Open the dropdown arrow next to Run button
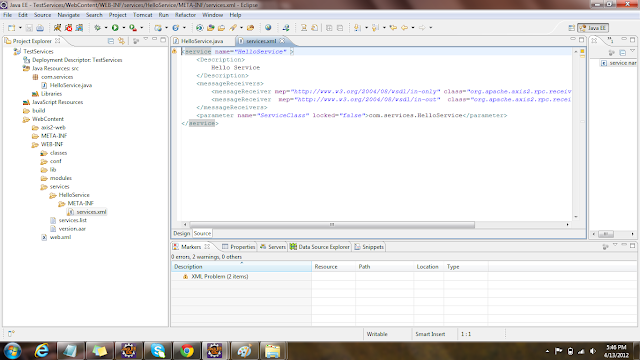The height and width of the screenshot is (360, 640). [x=124, y=28]
